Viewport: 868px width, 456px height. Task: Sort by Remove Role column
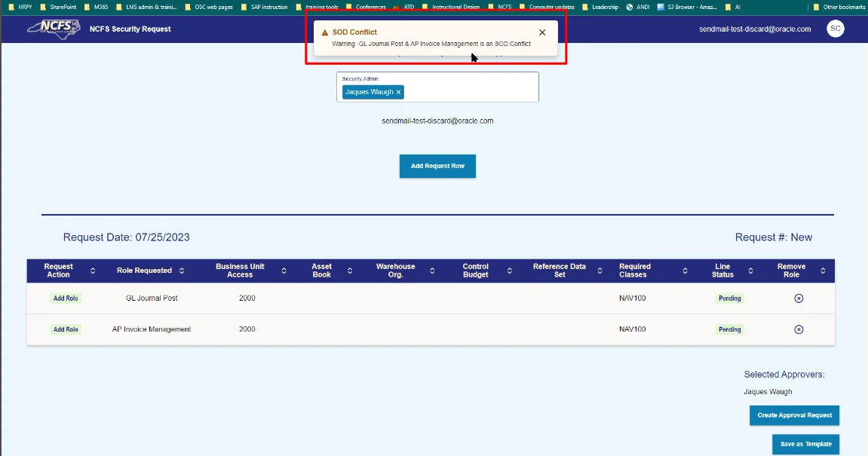(x=824, y=271)
